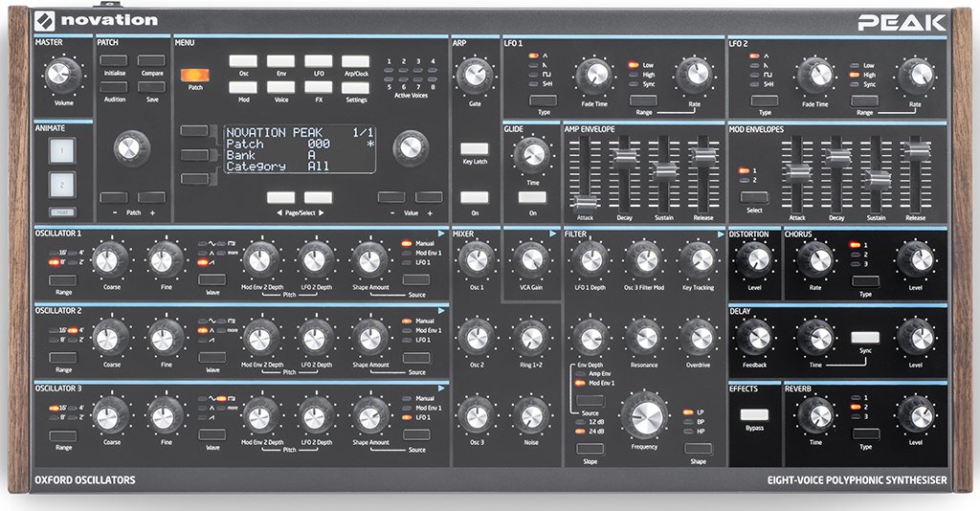Viewport: 980px width, 511px height.
Task: Open the Arp/Clock menu
Action: coord(356,60)
